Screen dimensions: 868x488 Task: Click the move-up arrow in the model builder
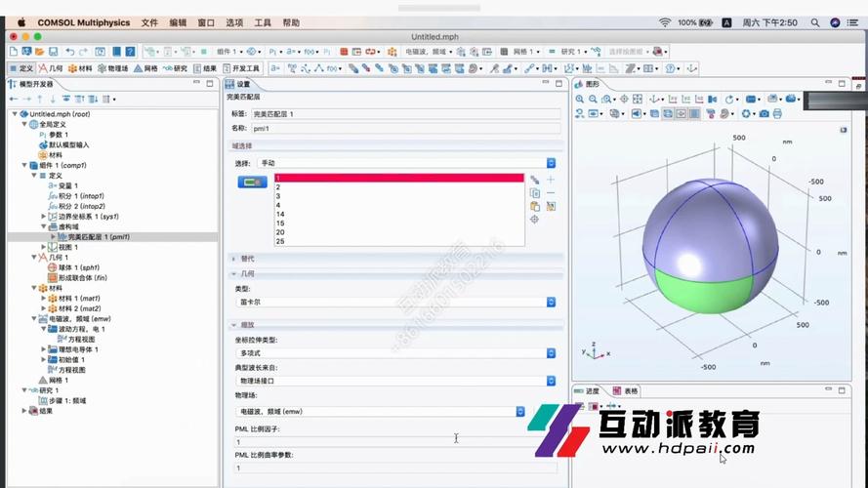click(40, 99)
